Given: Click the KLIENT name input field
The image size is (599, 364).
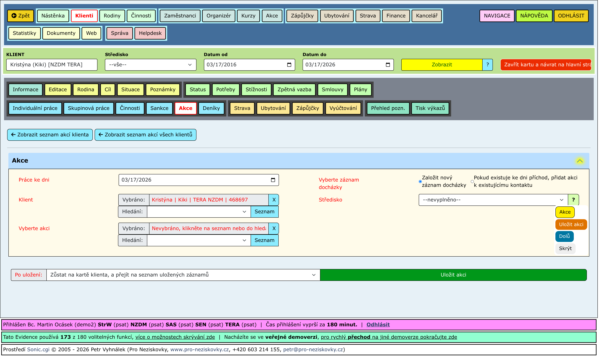Looking at the screenshot, I should click(52, 65).
